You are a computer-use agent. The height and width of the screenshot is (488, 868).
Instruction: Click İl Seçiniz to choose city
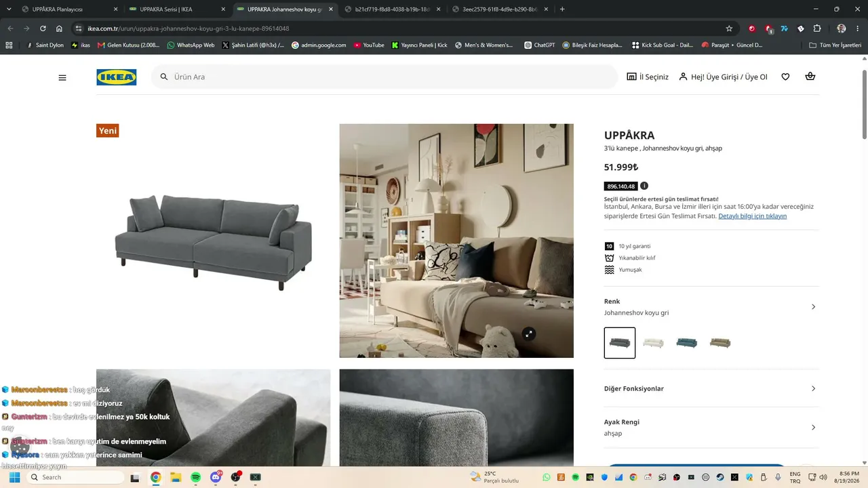tap(648, 77)
